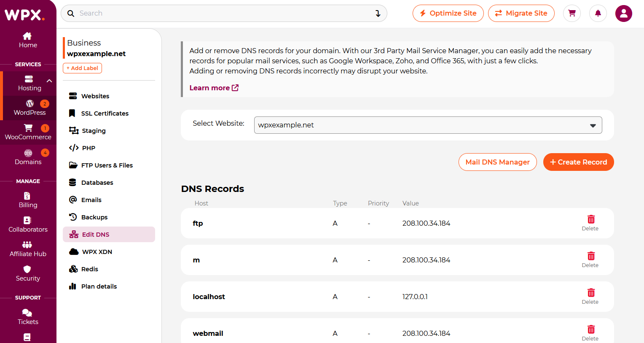Open WordPress services in sidebar

[x=30, y=108]
